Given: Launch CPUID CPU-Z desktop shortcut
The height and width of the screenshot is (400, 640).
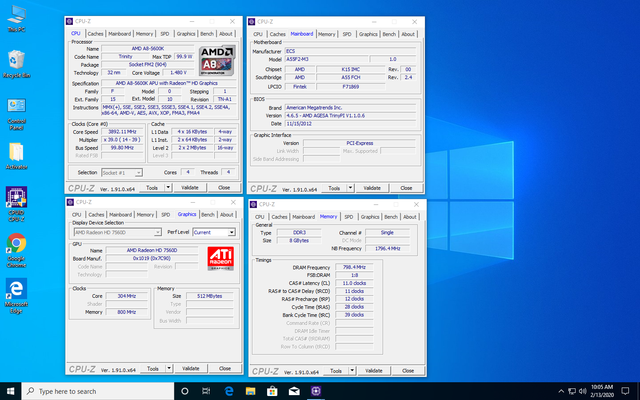Looking at the screenshot, I should tap(16, 204).
